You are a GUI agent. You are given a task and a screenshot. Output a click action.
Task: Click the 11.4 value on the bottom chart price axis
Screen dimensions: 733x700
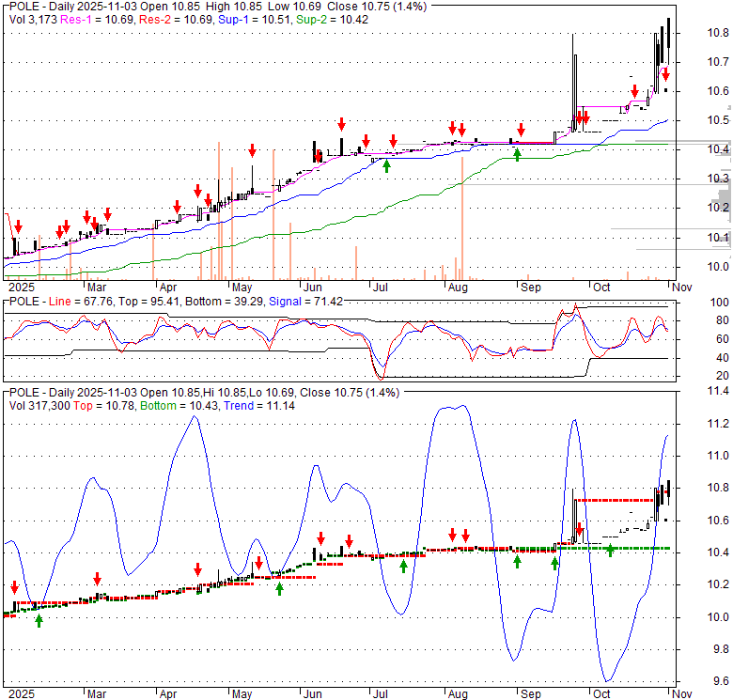(x=718, y=391)
